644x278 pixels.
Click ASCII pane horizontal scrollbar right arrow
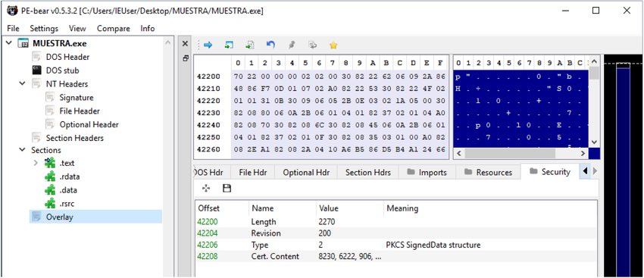click(x=583, y=153)
